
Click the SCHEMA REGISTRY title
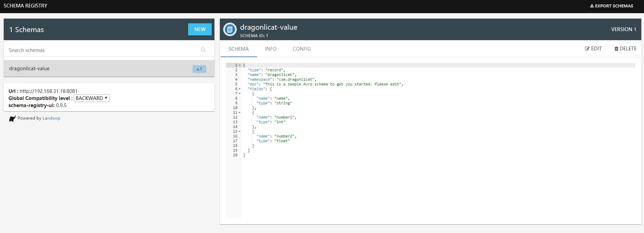point(25,6)
